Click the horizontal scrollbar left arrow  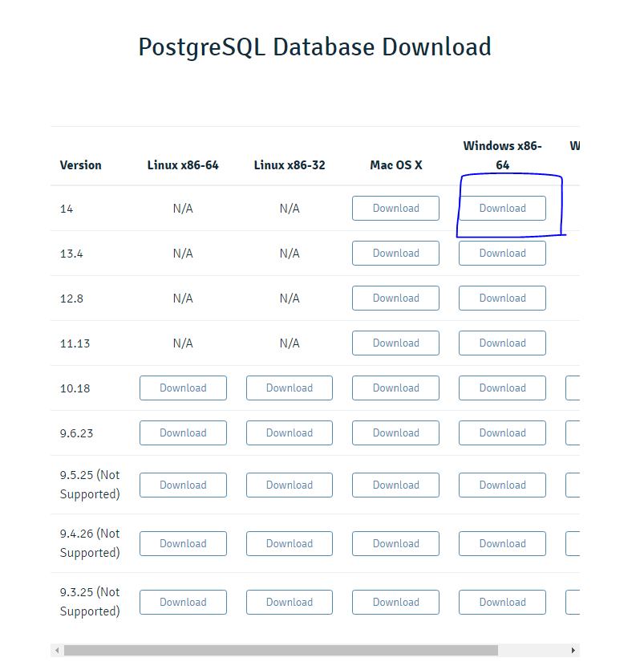point(57,650)
